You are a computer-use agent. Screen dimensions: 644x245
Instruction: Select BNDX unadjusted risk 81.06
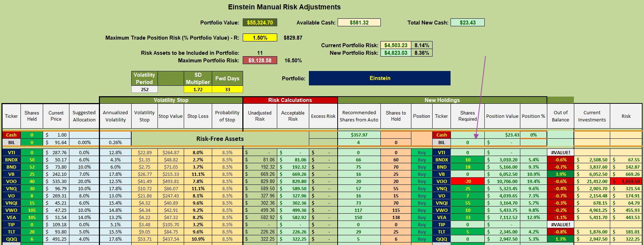pos(260,160)
